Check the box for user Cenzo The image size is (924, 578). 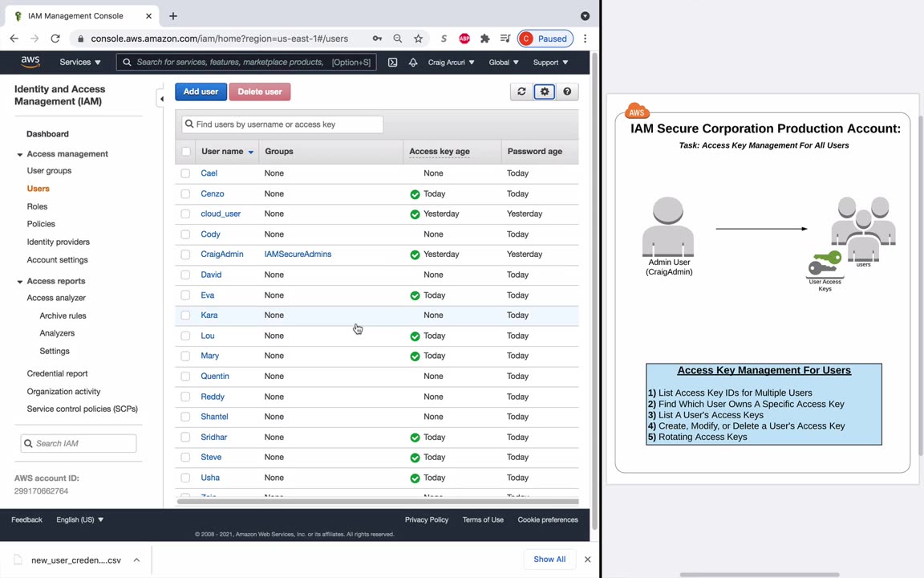click(x=185, y=193)
